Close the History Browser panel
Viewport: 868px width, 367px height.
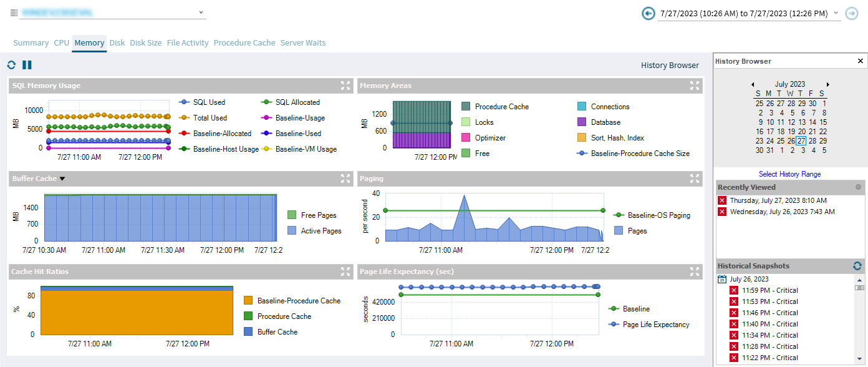(x=861, y=61)
